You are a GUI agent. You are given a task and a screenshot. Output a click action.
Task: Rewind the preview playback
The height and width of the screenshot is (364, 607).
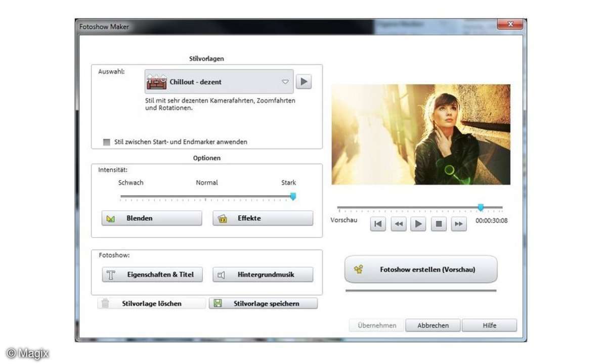[398, 224]
